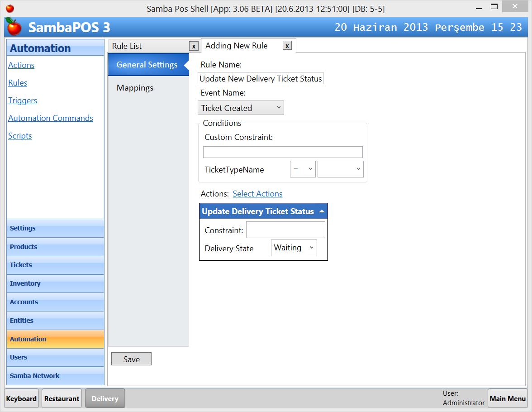This screenshot has width=532, height=412.
Task: Click the Save button
Action: (x=131, y=359)
